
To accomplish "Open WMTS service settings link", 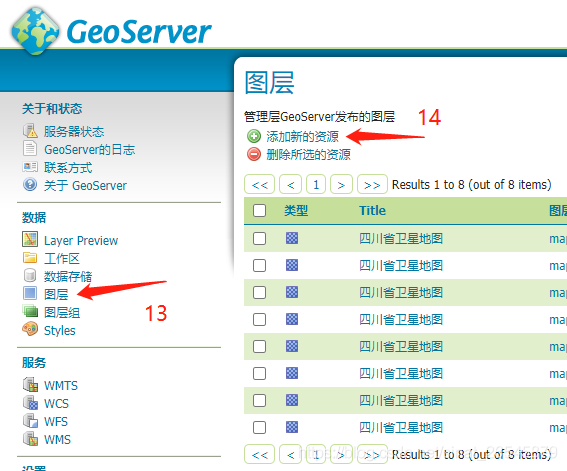I will coord(61,386).
